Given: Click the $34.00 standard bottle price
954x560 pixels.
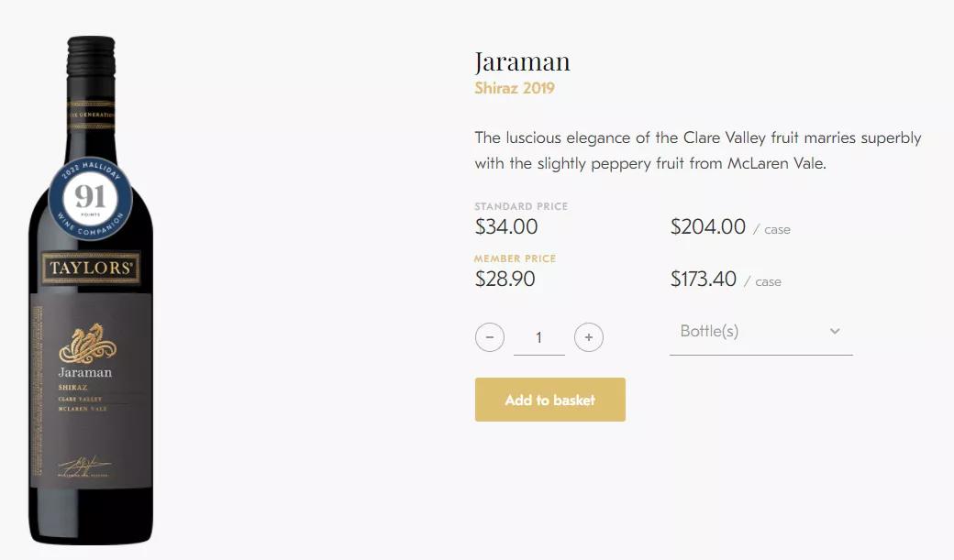Looking at the screenshot, I should pos(506,226).
